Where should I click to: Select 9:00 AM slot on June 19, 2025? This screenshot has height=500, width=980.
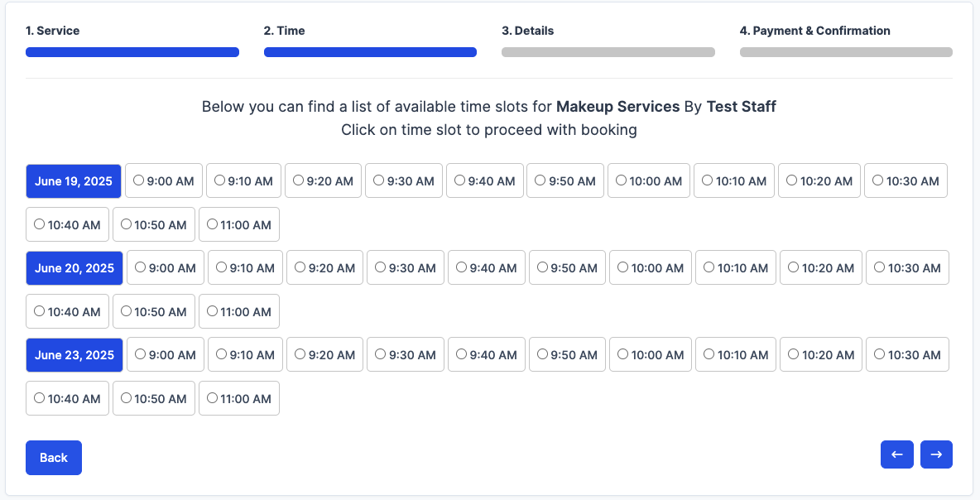[164, 180]
